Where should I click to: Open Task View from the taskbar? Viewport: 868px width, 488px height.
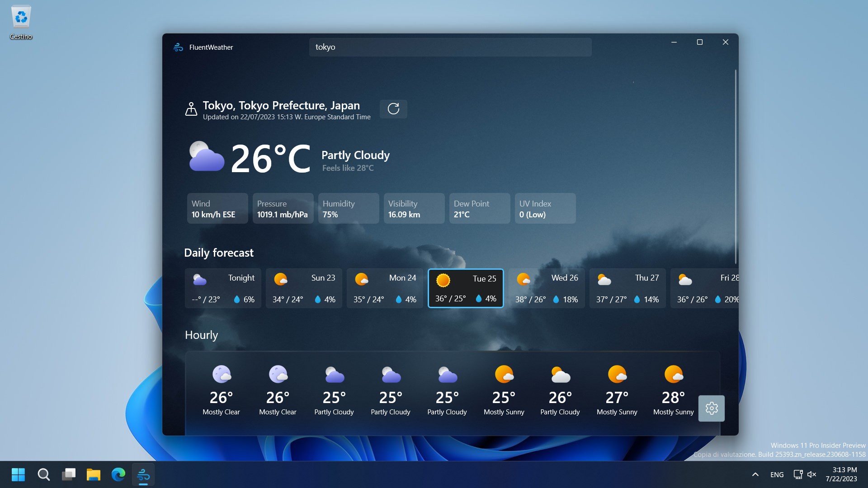(x=69, y=474)
